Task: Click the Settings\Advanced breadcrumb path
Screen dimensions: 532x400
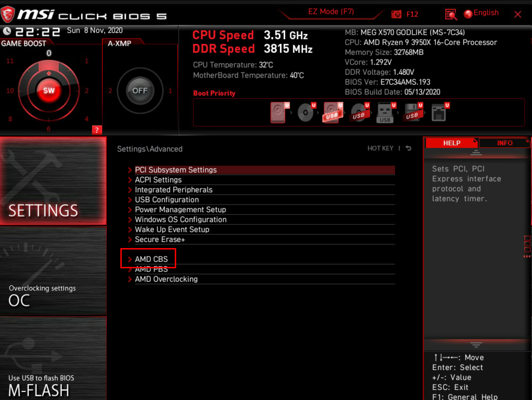Action: pos(150,149)
